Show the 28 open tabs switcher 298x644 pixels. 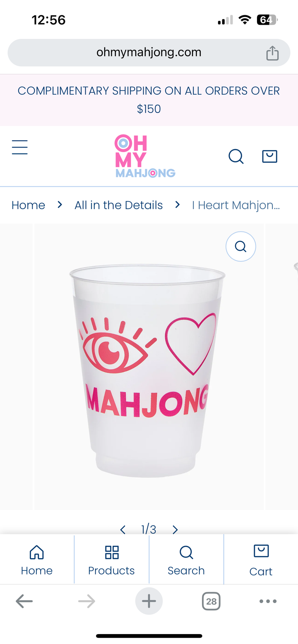(x=211, y=601)
